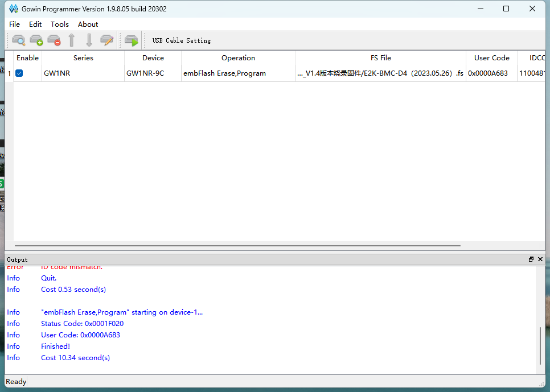Minimize the Gowin Programmer window
This screenshot has height=392, width=550.
pyautogui.click(x=481, y=9)
